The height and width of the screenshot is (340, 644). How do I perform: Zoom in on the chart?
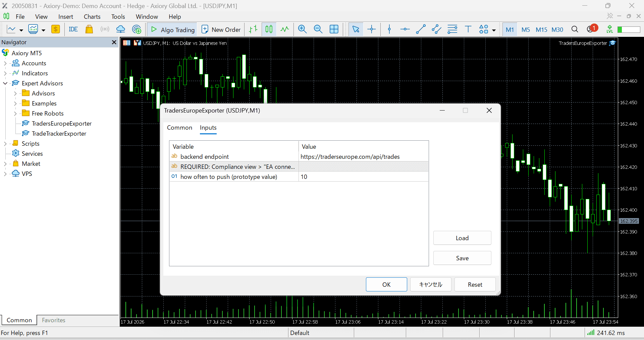click(303, 29)
